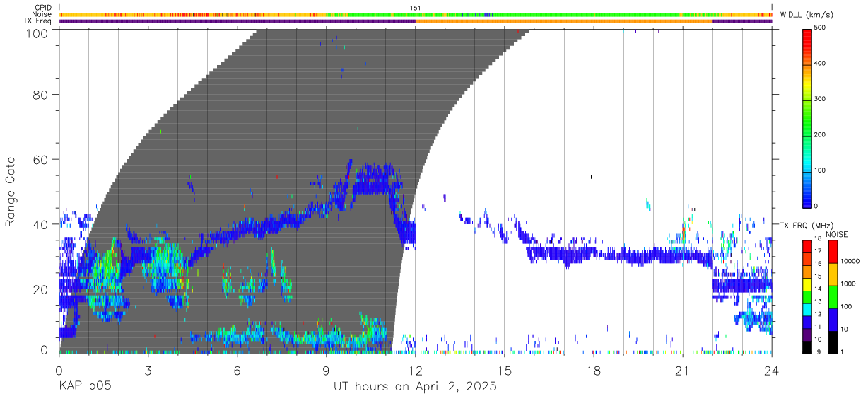
Task: Click the '400' tick on the width color bar
Action: [819, 64]
